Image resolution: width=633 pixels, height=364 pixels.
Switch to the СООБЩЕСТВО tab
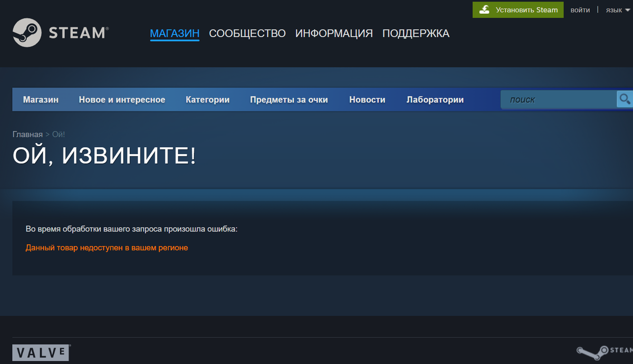[247, 33]
